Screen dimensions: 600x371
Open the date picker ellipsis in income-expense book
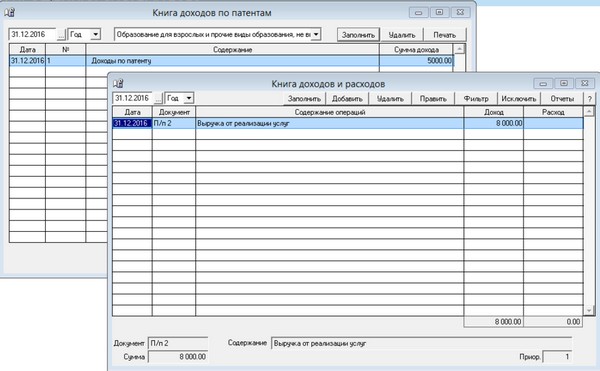158,99
